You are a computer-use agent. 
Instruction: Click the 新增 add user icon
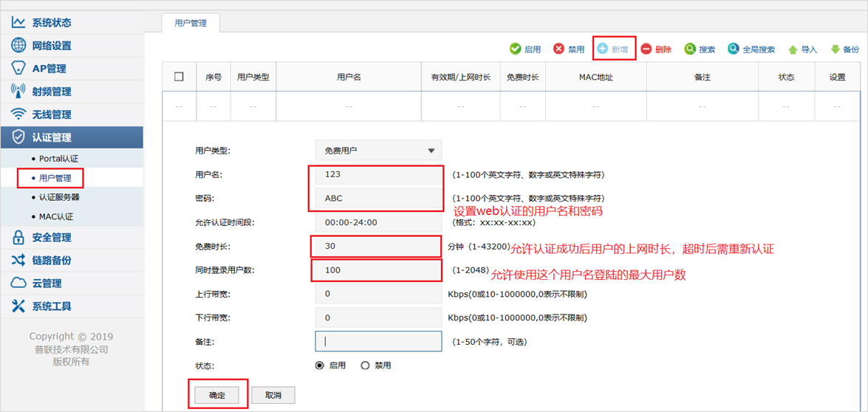pos(603,49)
